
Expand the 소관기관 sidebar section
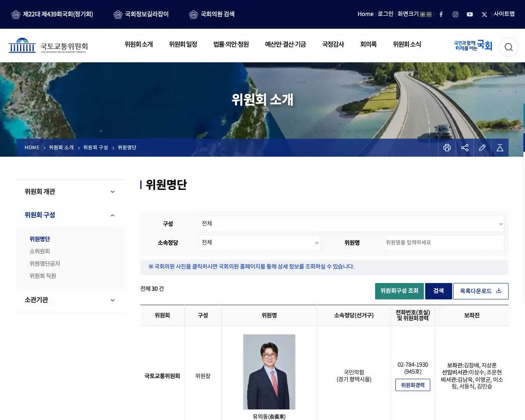click(x=70, y=300)
